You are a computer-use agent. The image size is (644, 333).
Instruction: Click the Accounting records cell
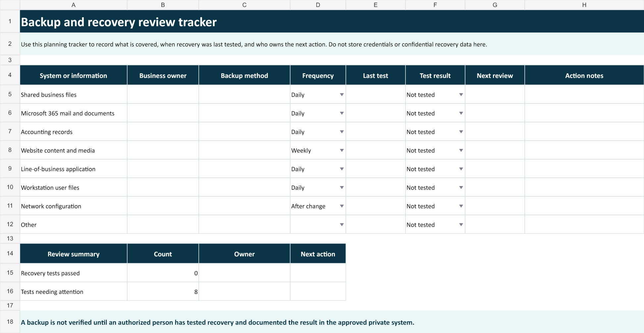[74, 132]
